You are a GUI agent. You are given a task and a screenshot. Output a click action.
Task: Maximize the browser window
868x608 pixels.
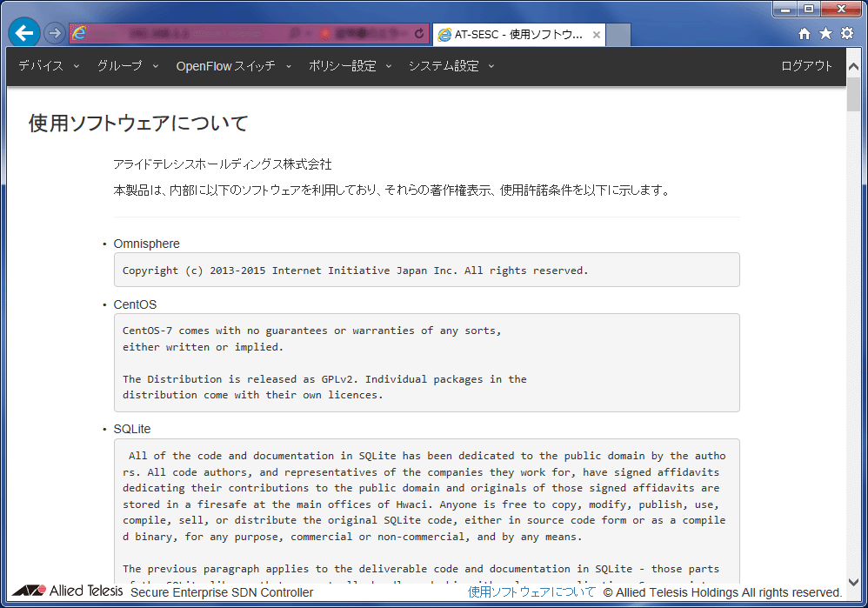pyautogui.click(x=809, y=9)
